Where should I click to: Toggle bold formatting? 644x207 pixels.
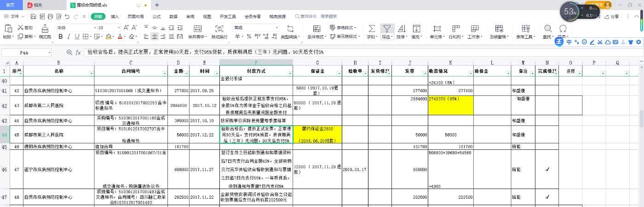point(60,36)
